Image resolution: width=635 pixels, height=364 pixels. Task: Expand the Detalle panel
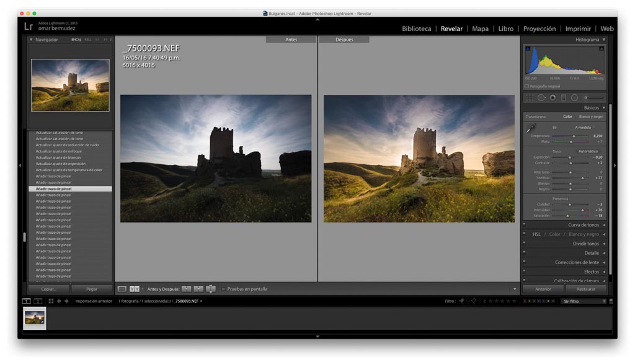(x=592, y=253)
